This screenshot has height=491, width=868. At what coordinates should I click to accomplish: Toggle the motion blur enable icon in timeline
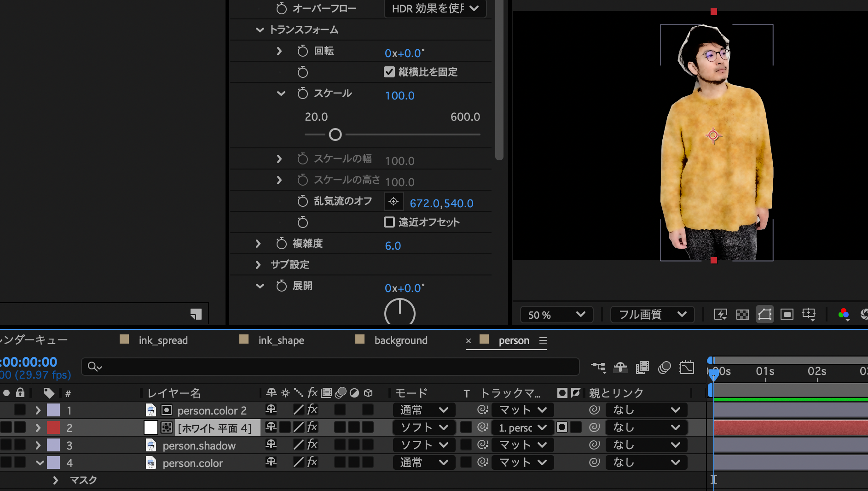[664, 368]
